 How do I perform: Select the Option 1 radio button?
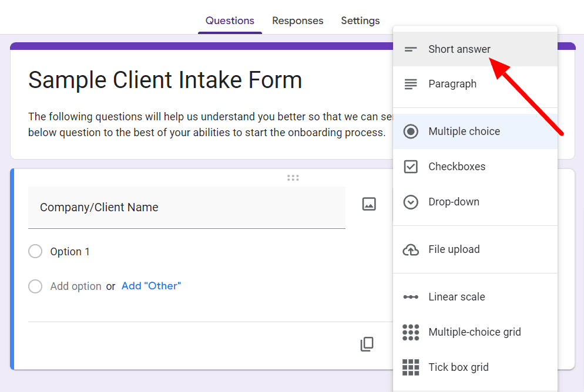[x=35, y=251]
